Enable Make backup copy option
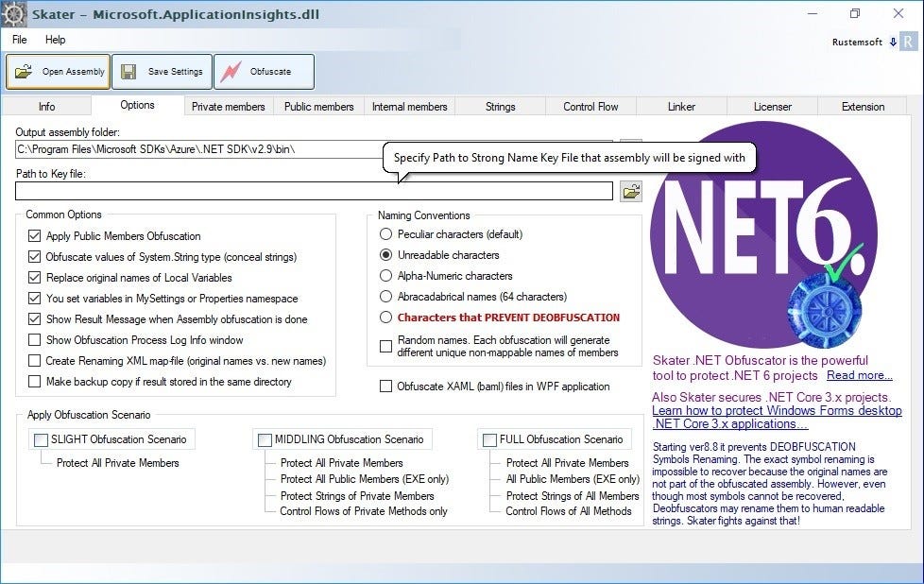924x584 pixels. pyautogui.click(x=35, y=381)
